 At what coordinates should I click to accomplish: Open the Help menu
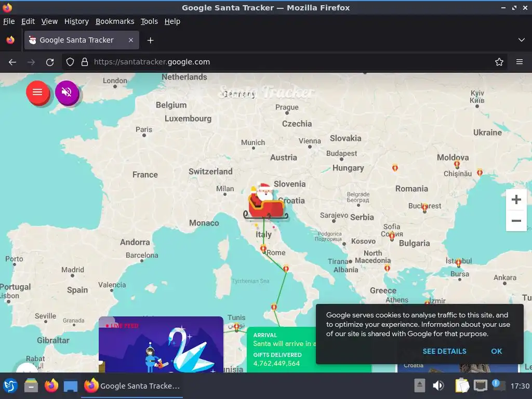click(x=172, y=21)
